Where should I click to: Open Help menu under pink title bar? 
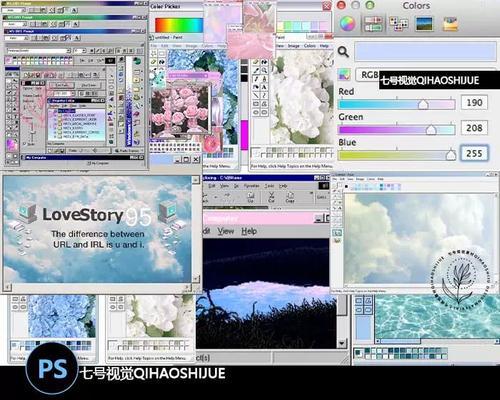[249, 231]
